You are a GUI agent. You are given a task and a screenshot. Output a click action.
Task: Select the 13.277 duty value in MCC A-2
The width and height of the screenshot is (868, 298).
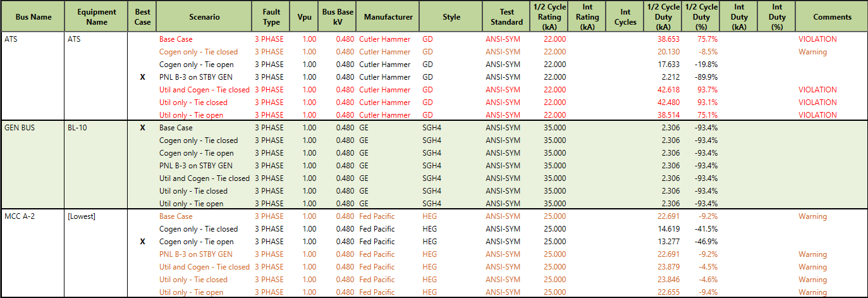669,242
